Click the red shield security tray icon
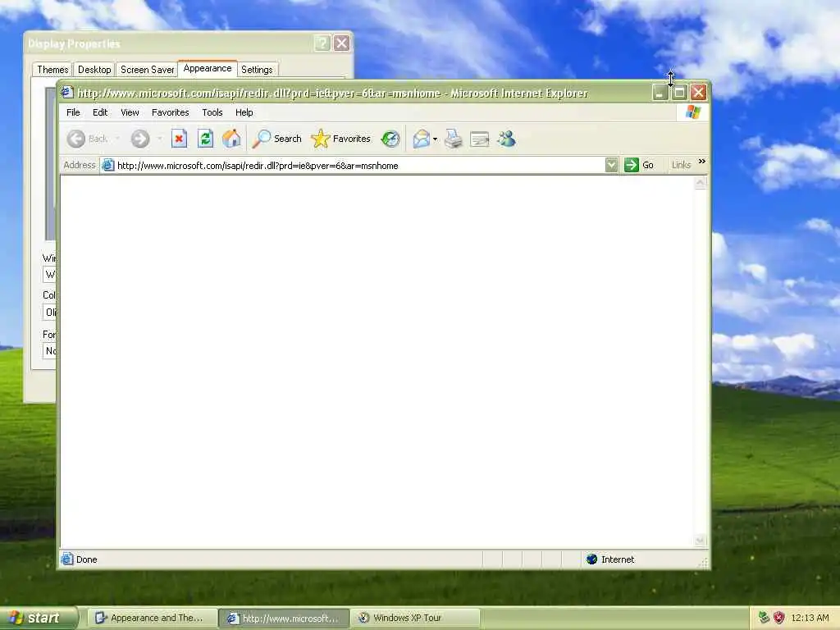 [x=779, y=618]
